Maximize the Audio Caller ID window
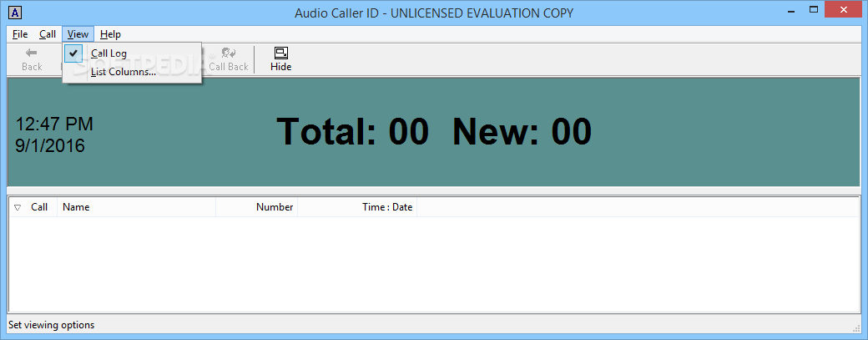This screenshot has width=868, height=340. tap(814, 9)
